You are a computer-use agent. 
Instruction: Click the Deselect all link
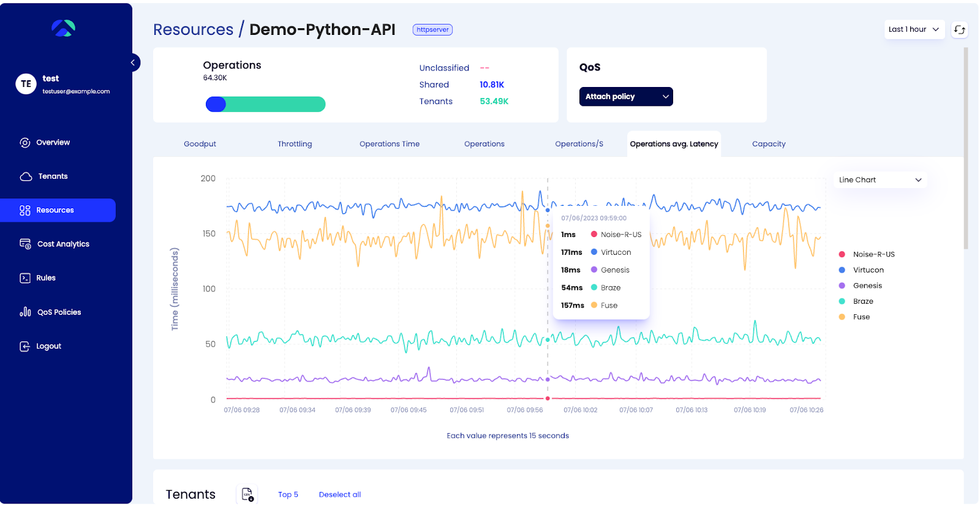pyautogui.click(x=339, y=495)
